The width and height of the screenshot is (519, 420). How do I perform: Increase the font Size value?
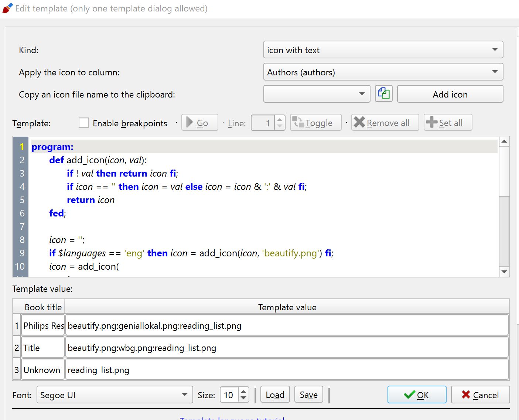243,391
